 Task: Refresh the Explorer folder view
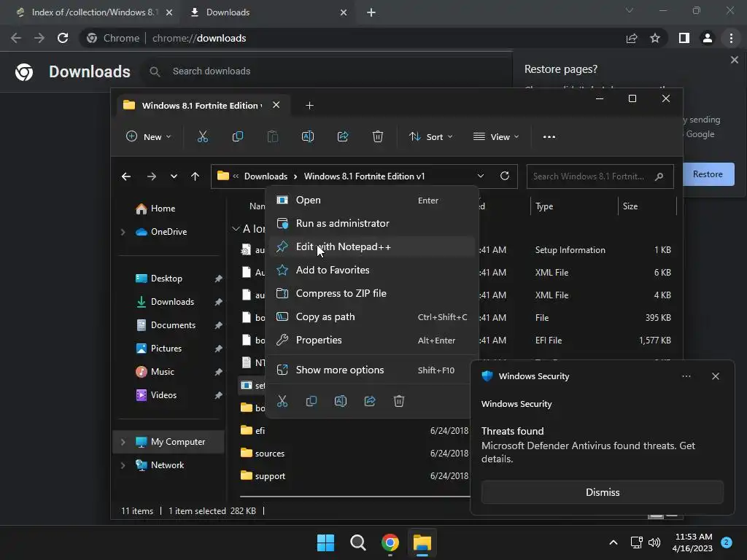[505, 176]
